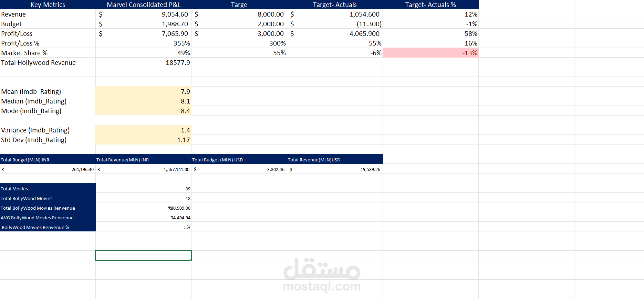644x299 pixels.
Task: Select the 1,567,141.00 INR revenue cell
Action: click(144, 169)
